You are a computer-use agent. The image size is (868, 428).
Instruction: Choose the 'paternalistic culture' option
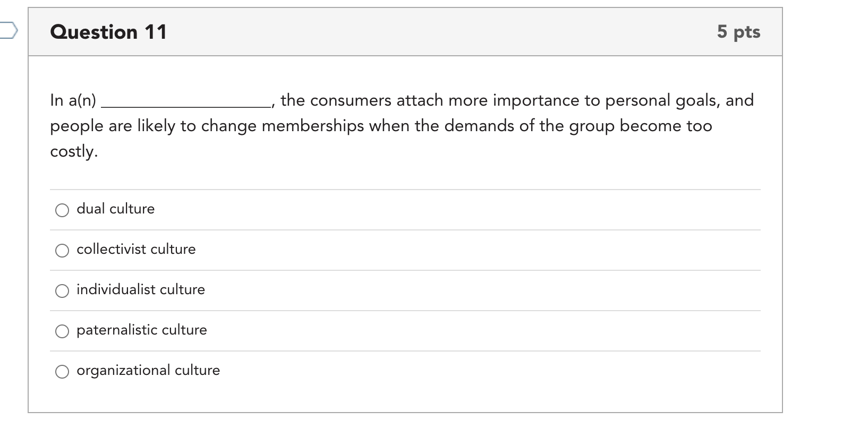62,331
